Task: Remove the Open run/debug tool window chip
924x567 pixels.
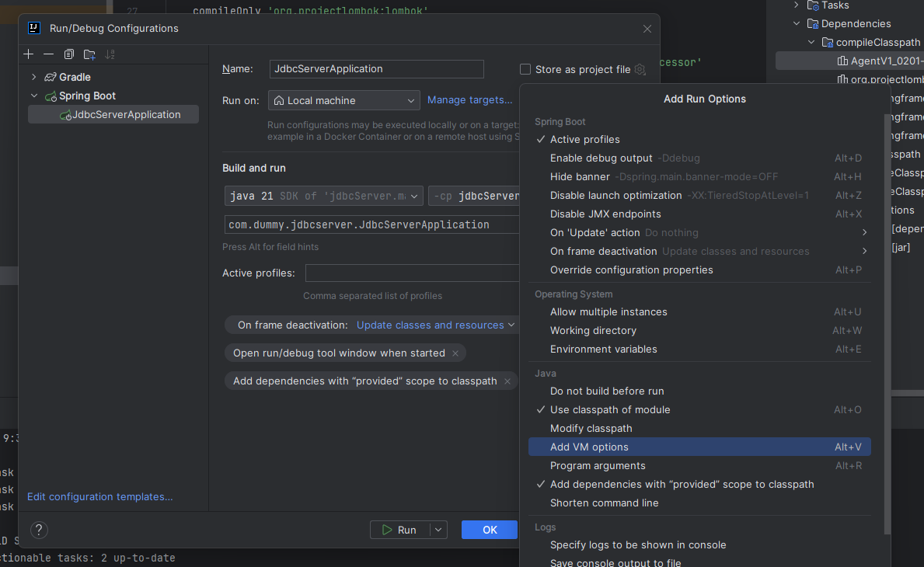Action: (455, 353)
